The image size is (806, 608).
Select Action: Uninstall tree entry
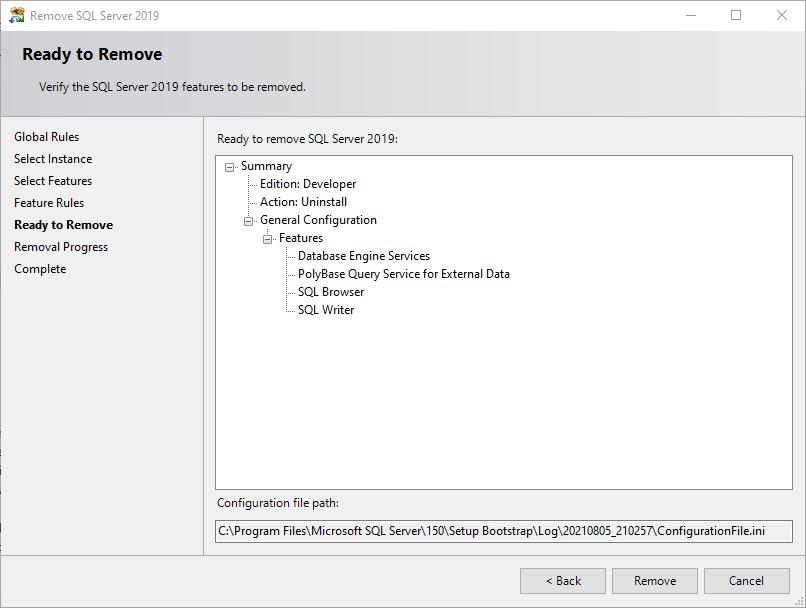(x=303, y=202)
